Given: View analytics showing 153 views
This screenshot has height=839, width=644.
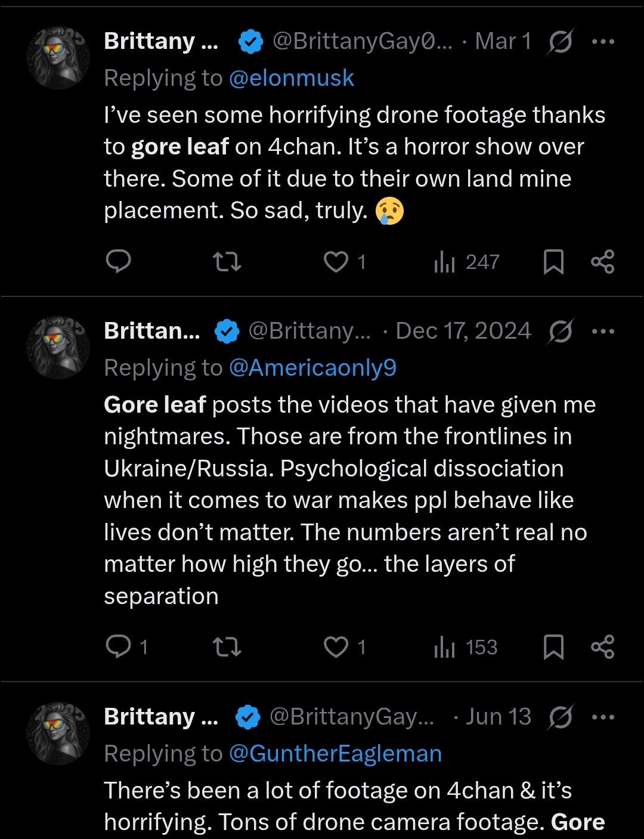Looking at the screenshot, I should click(466, 647).
